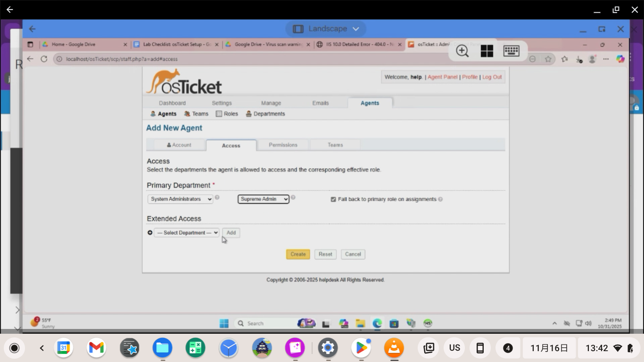Click the Cancel button

(x=353, y=254)
